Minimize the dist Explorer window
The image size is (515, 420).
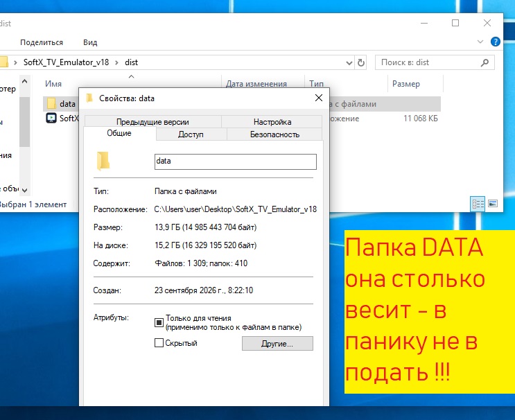point(424,23)
